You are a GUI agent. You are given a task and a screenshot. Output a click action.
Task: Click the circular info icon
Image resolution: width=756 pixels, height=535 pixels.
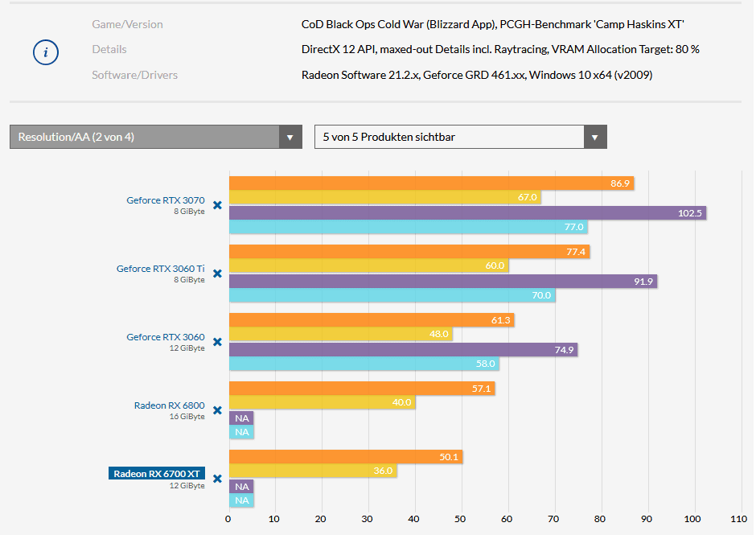coord(46,52)
